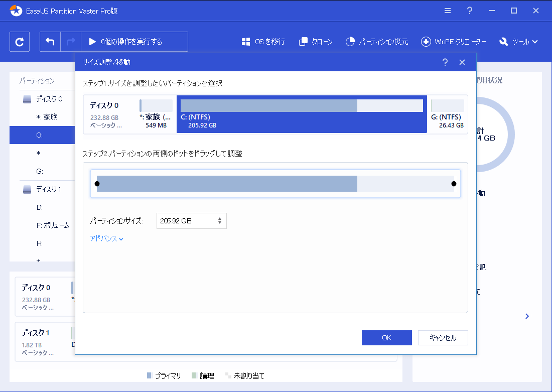
Task: Click the partition size spinner arrows
Action: click(220, 221)
